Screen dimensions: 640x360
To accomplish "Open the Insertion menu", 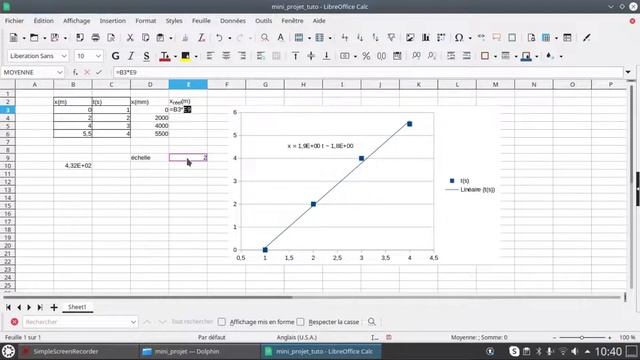I will pyautogui.click(x=113, y=21).
